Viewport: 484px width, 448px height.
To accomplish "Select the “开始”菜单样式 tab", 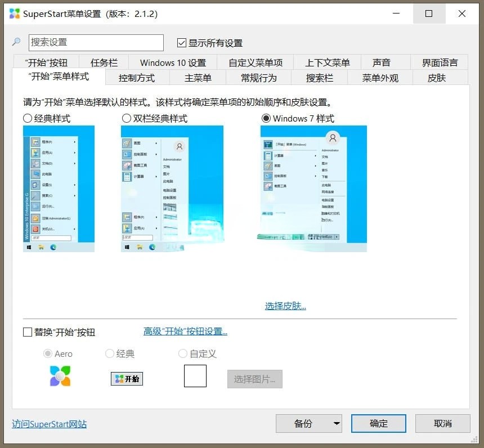I will (x=59, y=77).
